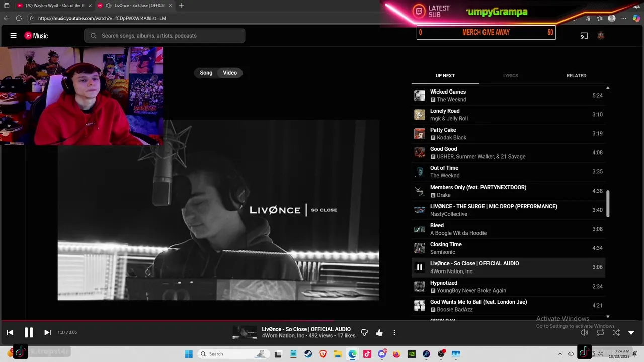Skip to next track
The width and height of the screenshot is (644, 362).
point(47,332)
